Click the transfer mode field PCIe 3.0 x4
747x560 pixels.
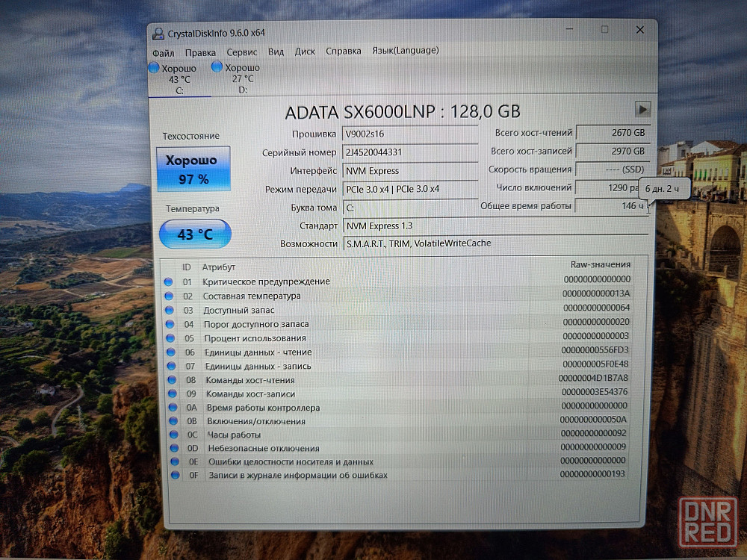(409, 189)
